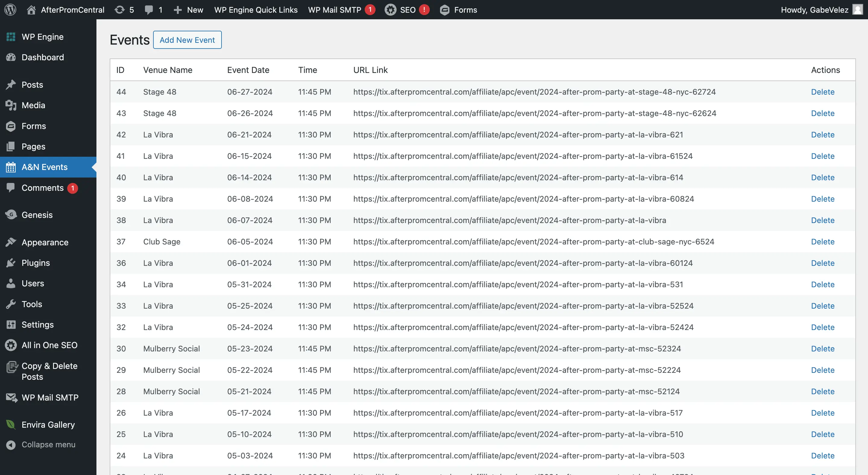This screenshot has height=475, width=868.
Task: Collapse the left sidebar menu
Action: coord(48,444)
